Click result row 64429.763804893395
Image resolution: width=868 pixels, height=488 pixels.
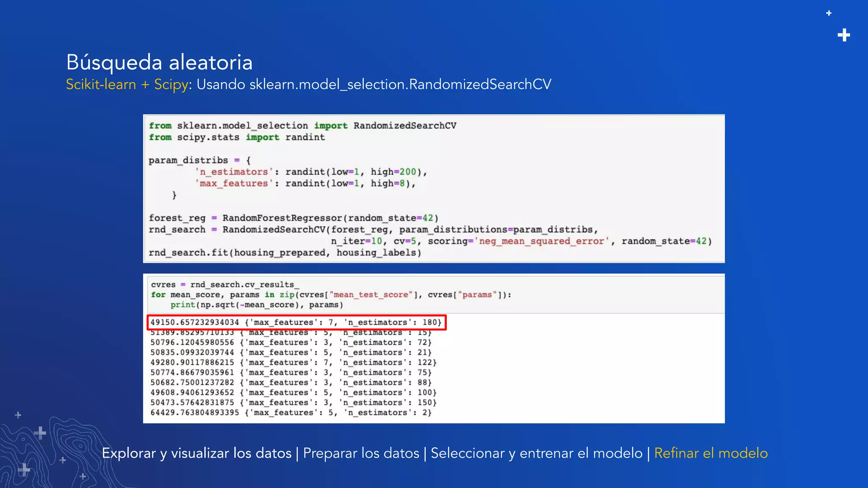(x=291, y=413)
